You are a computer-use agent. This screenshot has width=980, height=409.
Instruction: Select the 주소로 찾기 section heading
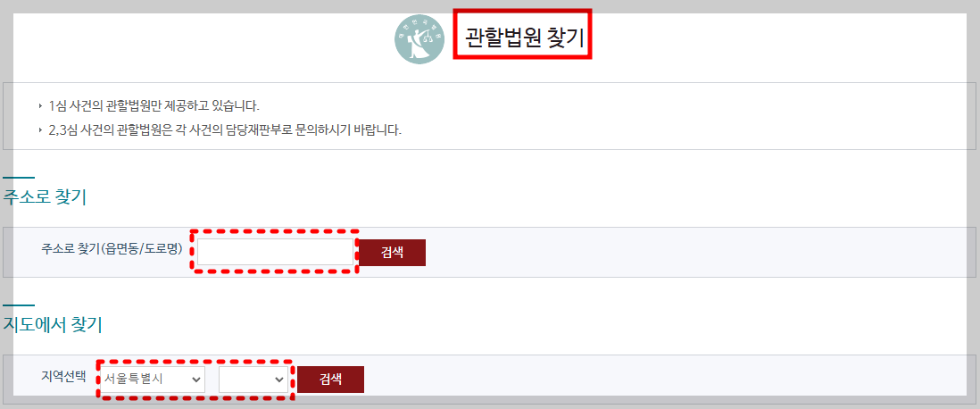click(x=45, y=197)
